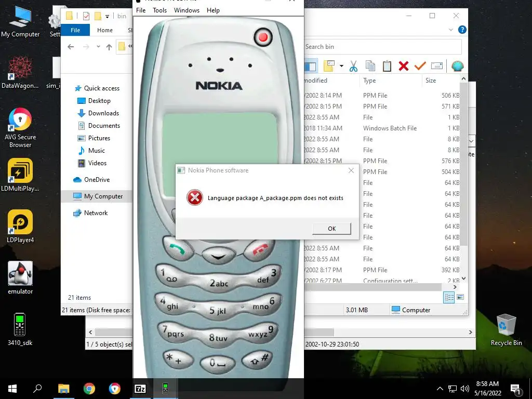532x399 pixels.
Task: Tap the phone's down navigation key
Action: point(219,256)
